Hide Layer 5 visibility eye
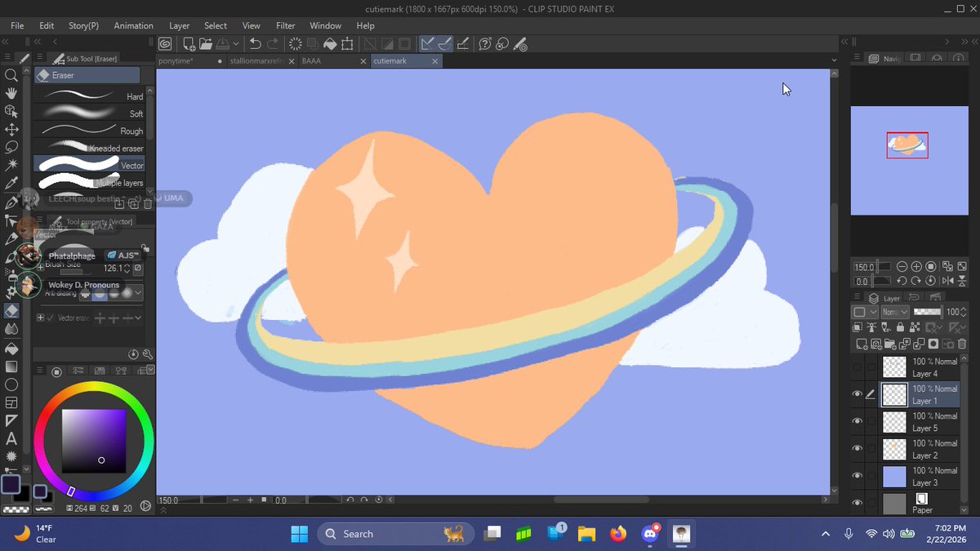980x551 pixels. (857, 421)
